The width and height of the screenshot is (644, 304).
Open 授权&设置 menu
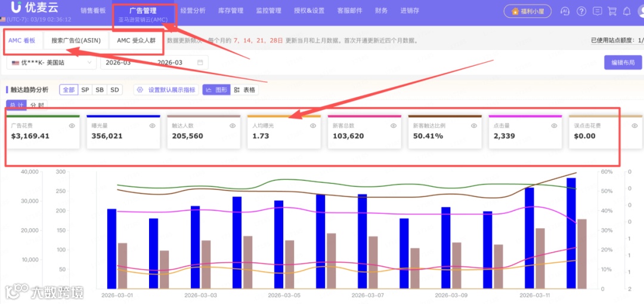pyautogui.click(x=309, y=11)
